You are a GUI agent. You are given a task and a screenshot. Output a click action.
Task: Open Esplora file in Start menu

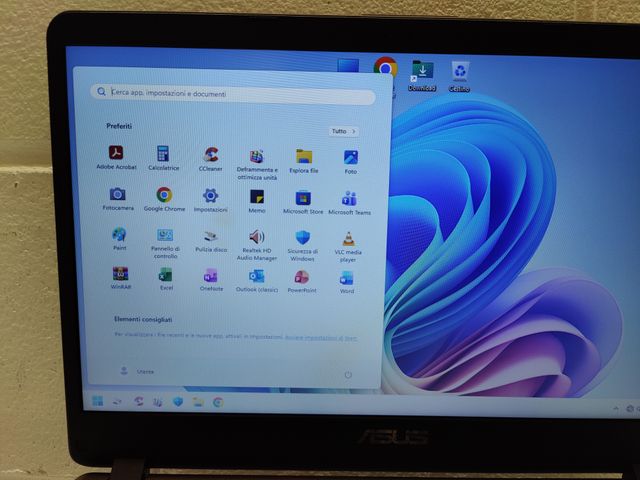303,161
